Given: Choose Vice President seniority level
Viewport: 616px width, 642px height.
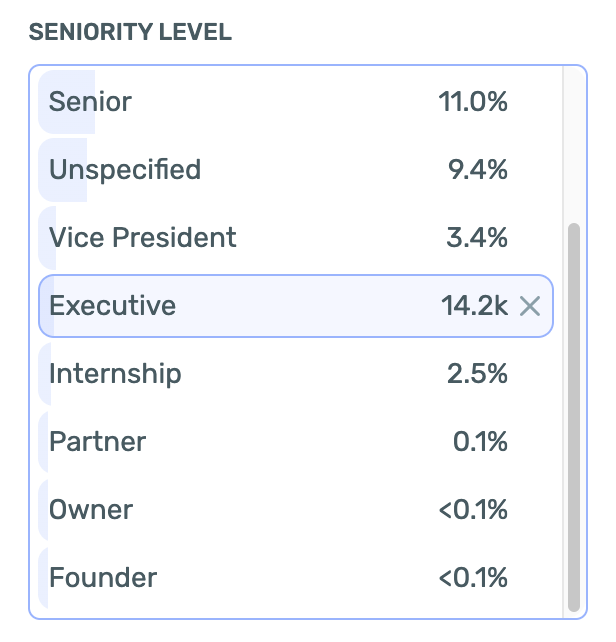Looking at the screenshot, I should pos(143,238).
